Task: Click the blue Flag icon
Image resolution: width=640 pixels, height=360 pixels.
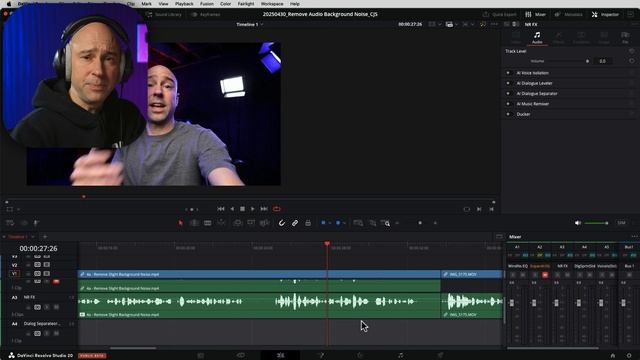Action: click(x=323, y=223)
